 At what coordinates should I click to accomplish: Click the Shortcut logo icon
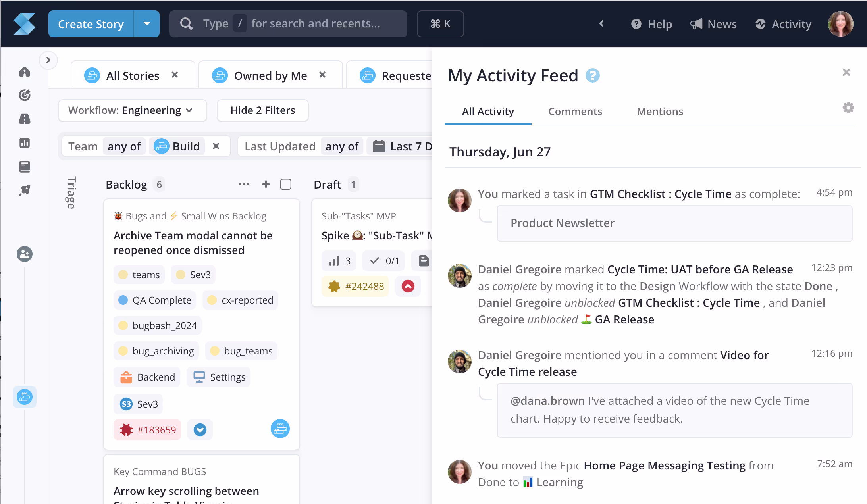(x=24, y=24)
